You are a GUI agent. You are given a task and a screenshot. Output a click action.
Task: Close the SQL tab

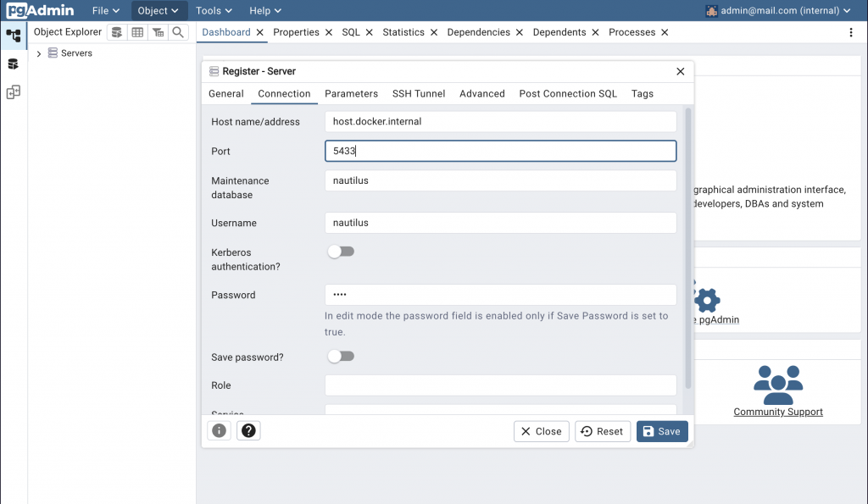370,33
